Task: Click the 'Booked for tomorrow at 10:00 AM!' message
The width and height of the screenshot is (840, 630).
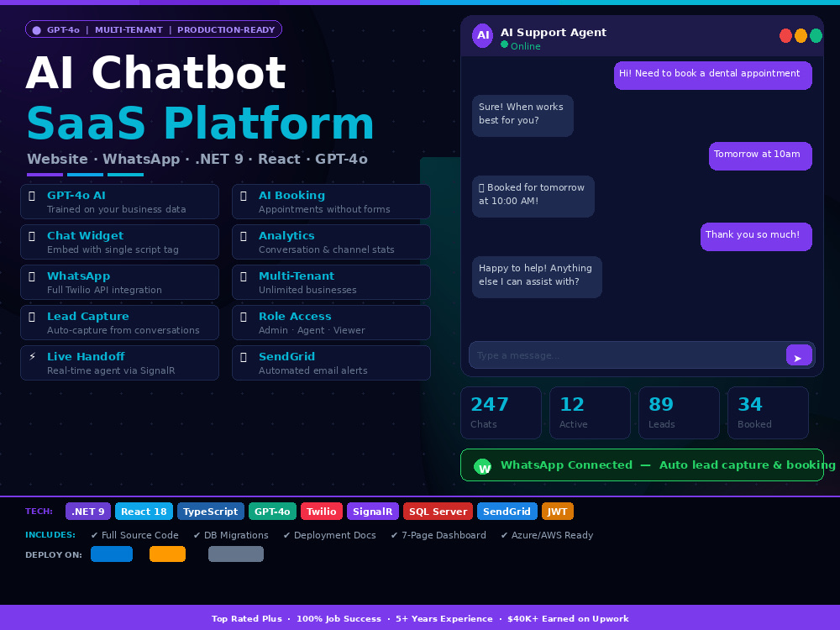Action: (x=533, y=197)
